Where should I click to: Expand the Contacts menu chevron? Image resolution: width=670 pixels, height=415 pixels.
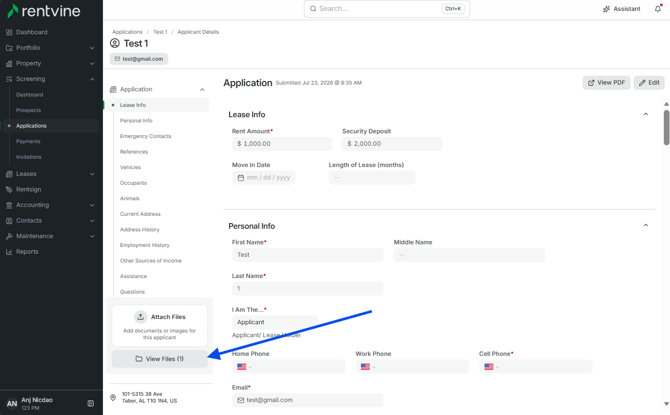tap(92, 221)
